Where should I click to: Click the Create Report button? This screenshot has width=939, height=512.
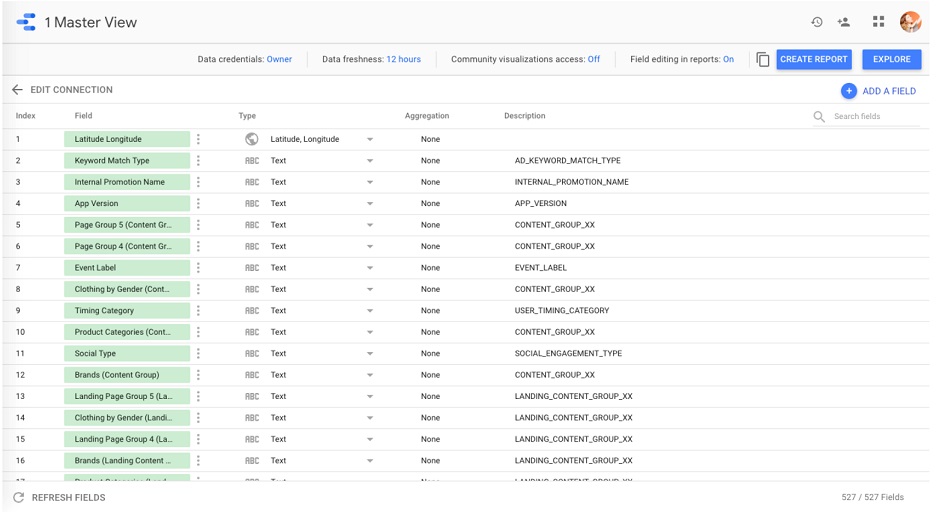814,59
